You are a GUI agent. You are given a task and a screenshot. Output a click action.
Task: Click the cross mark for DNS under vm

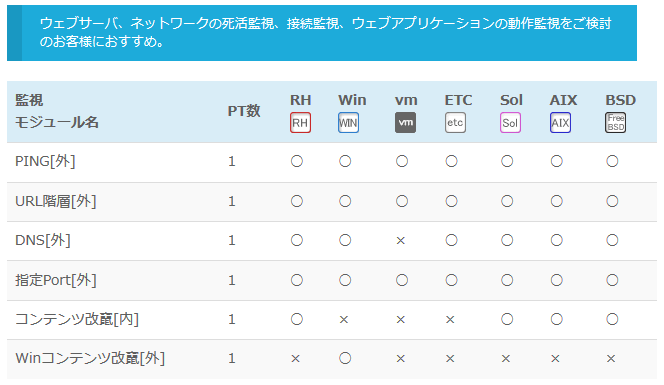401,241
